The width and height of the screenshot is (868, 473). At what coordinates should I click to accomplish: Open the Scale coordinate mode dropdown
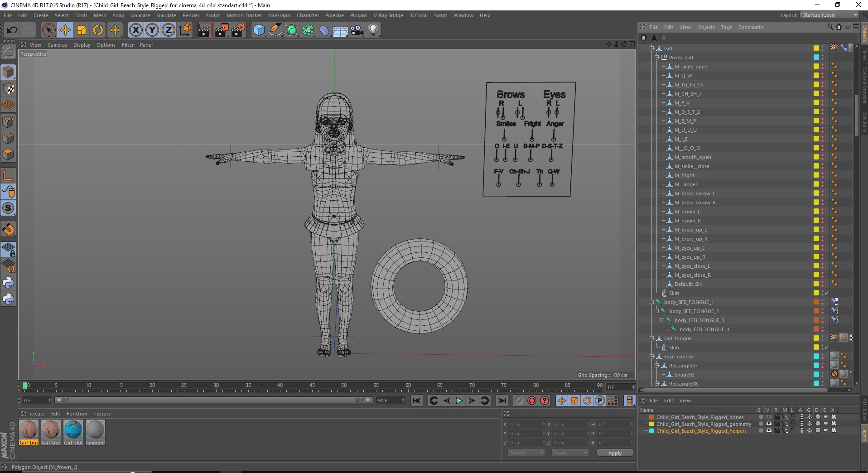coord(570,453)
